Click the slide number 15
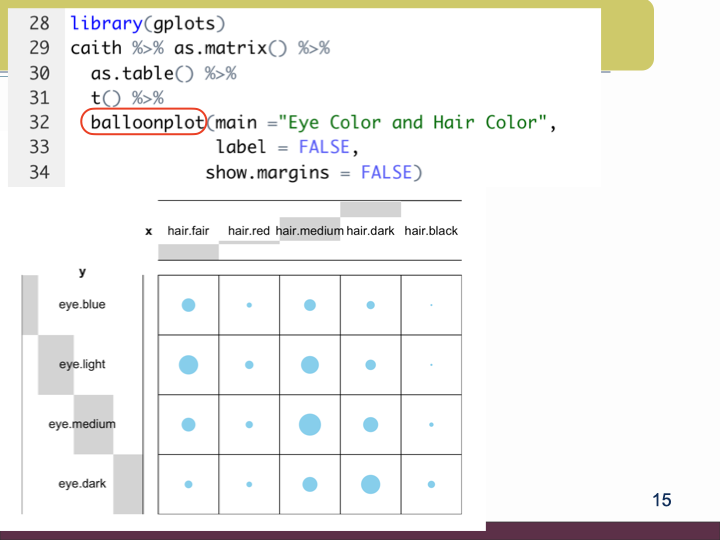The image size is (720, 540). click(x=661, y=499)
